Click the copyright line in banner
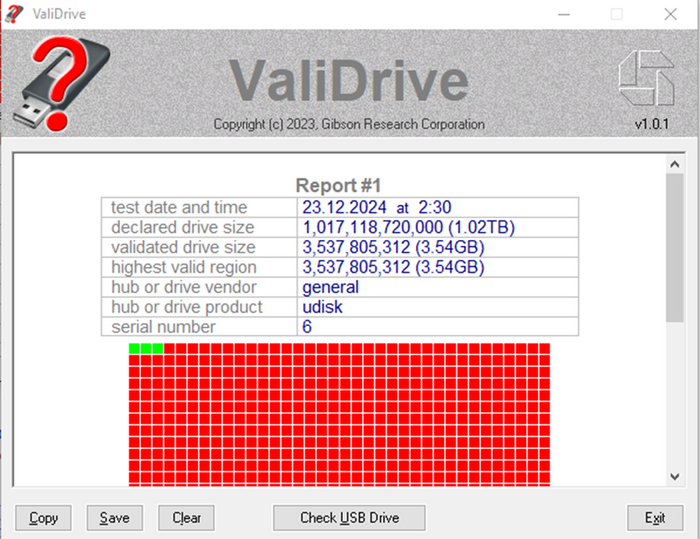This screenshot has width=700, height=539. pyautogui.click(x=349, y=124)
